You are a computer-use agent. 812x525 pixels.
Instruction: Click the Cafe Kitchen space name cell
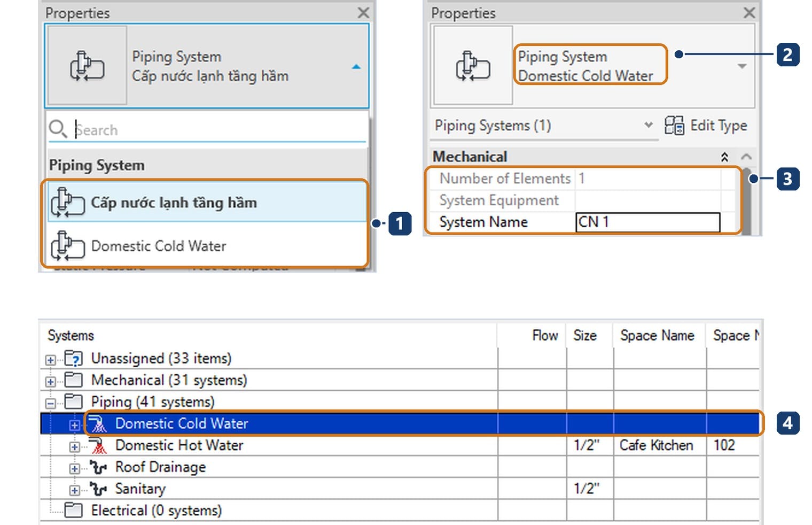pyautogui.click(x=659, y=445)
